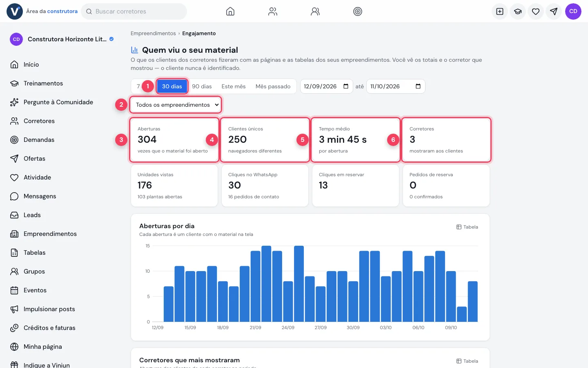The height and width of the screenshot is (368, 588).
Task: Select the Mês passado period filter
Action: [x=273, y=86]
